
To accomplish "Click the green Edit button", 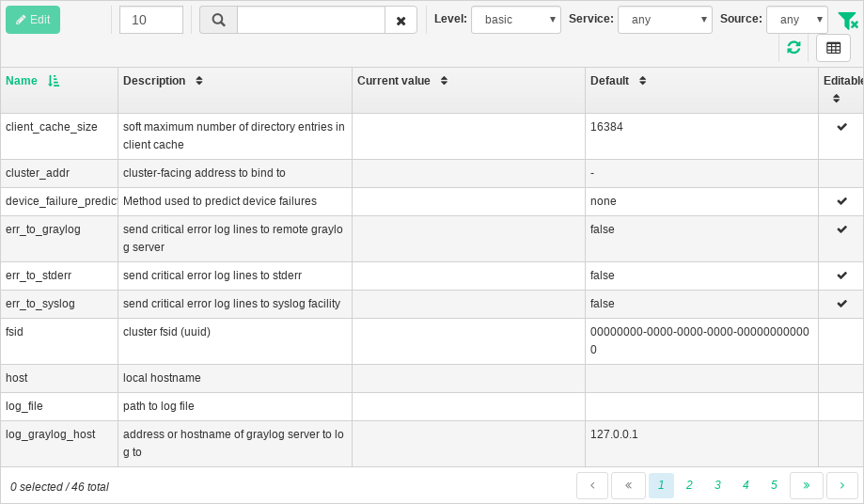I will click(33, 20).
